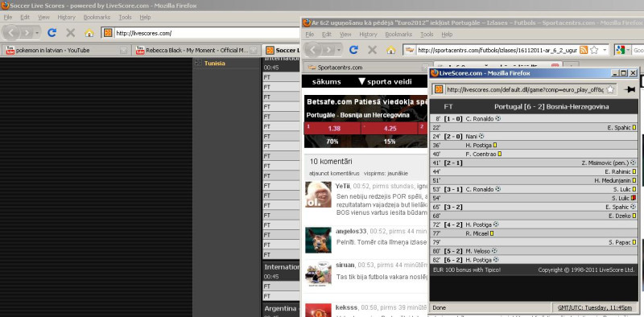Click the 'M. Veloso' goal row
Image resolution: width=644 pixels, height=317 pixels.
click(534, 250)
